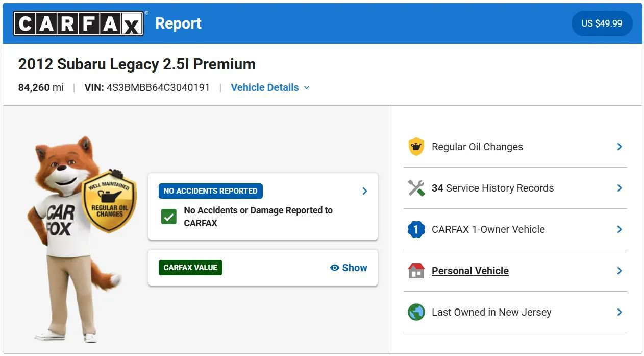Click the 84,260 mi mileage text

point(41,87)
